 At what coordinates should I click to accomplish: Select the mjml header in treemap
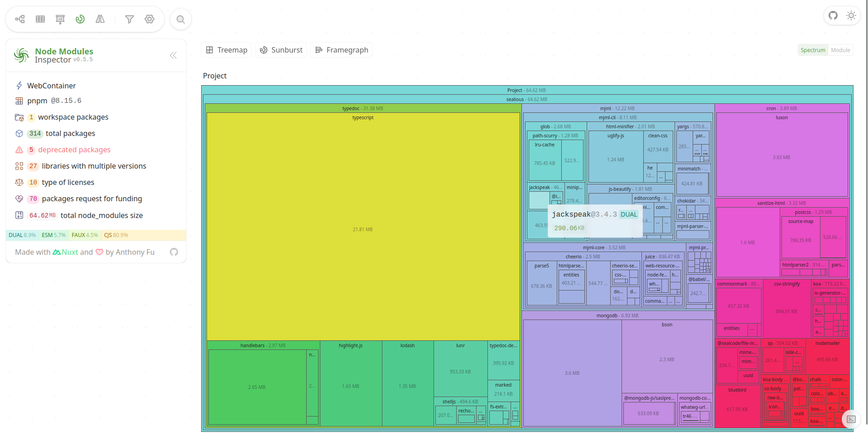coord(617,108)
